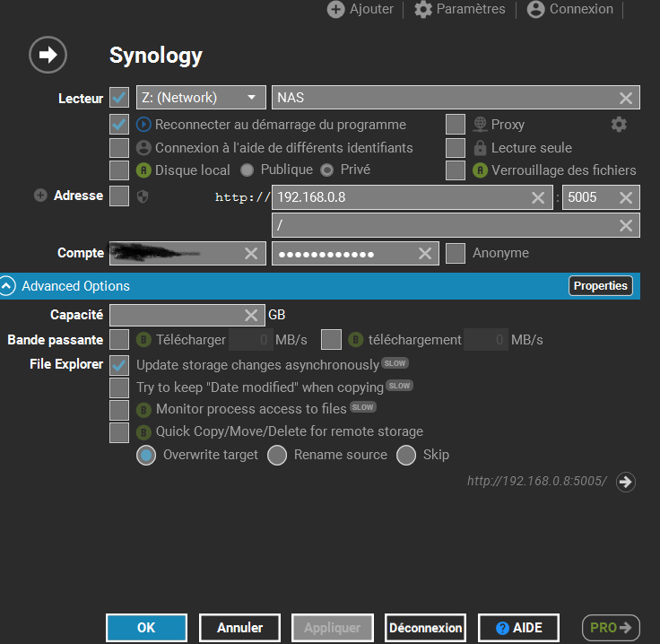Viewport: 660px width, 644px height.
Task: Check Monitor process access to files
Action: pos(119,410)
